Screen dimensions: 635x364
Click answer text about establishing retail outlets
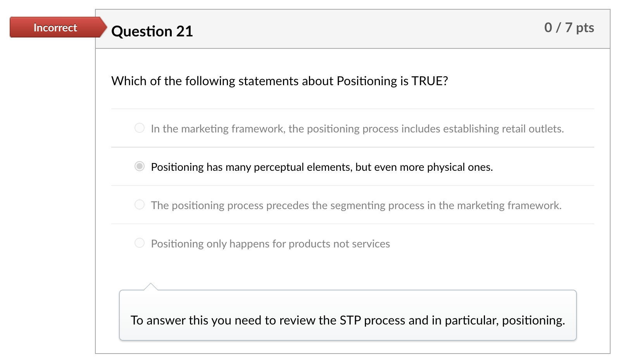click(x=357, y=129)
